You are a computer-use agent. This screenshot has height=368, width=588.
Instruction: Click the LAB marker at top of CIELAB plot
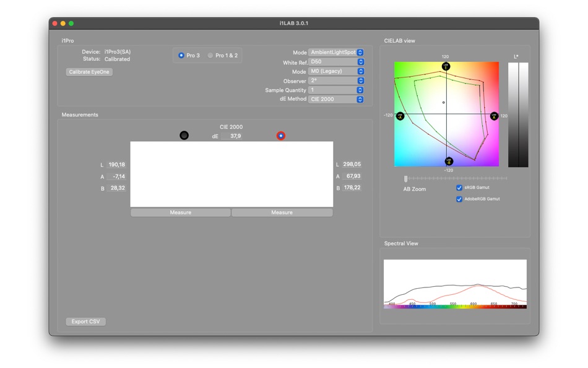point(446,66)
